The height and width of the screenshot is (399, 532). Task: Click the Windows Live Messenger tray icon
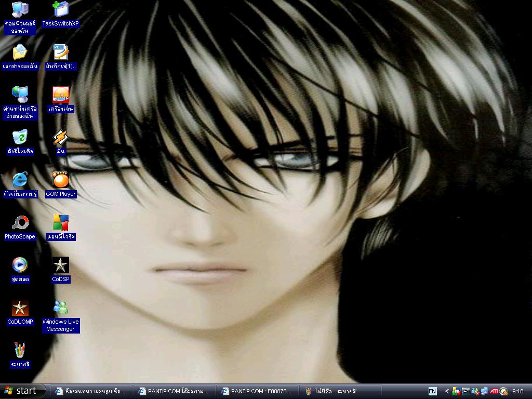[x=475, y=391]
